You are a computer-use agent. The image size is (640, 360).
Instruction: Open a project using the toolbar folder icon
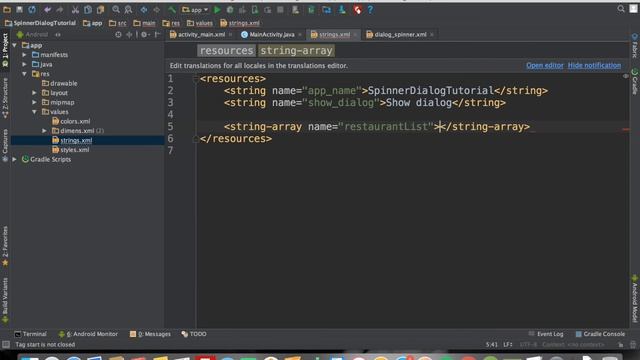coord(7,9)
